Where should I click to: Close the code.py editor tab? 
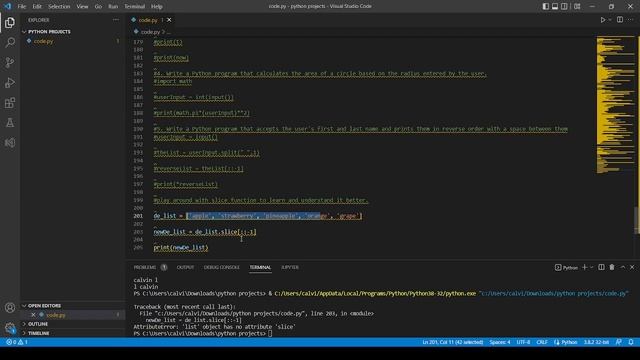click(169, 20)
